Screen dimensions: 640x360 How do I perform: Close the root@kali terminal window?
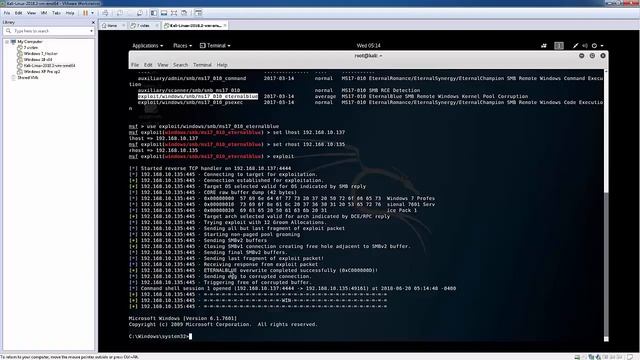pos(603,56)
